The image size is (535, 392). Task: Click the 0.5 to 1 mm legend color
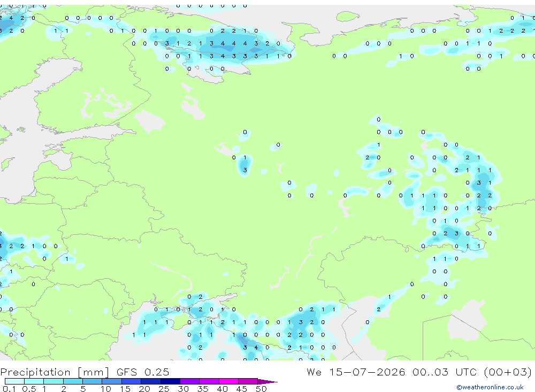[x=34, y=381]
